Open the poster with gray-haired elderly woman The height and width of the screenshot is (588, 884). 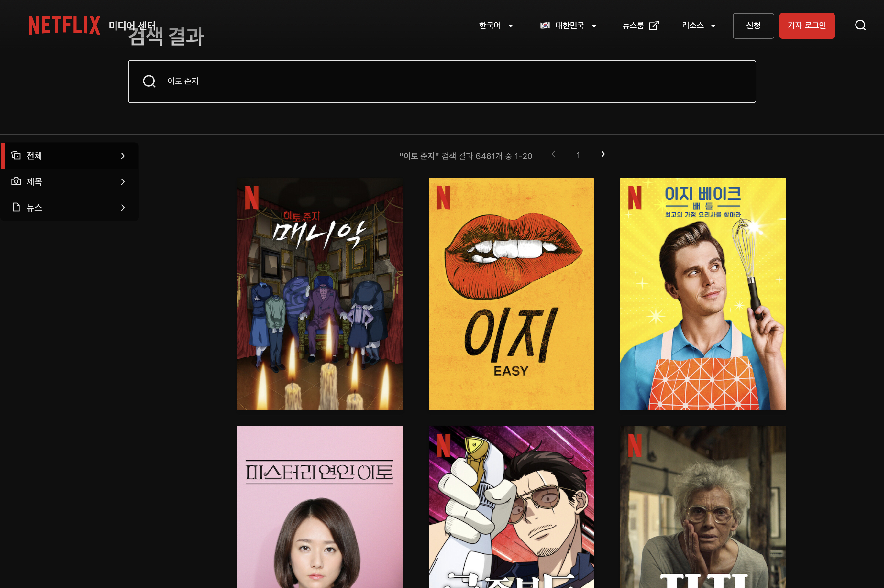click(x=703, y=506)
